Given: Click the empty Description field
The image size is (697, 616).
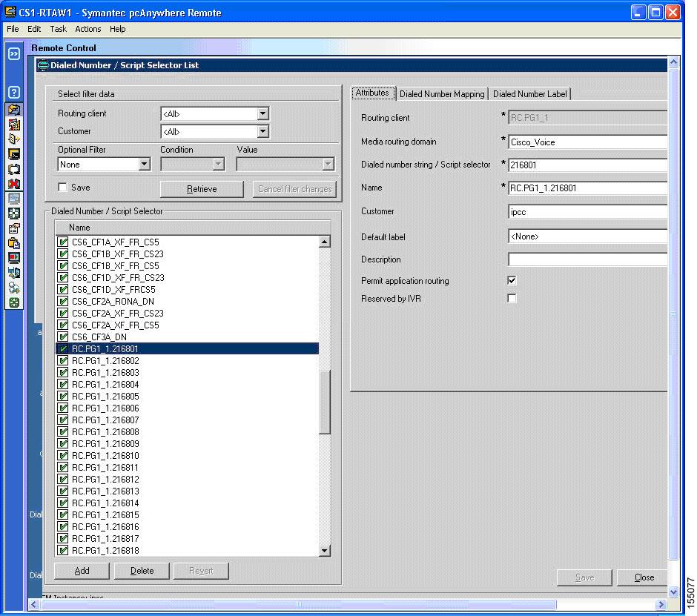Looking at the screenshot, I should point(587,259).
